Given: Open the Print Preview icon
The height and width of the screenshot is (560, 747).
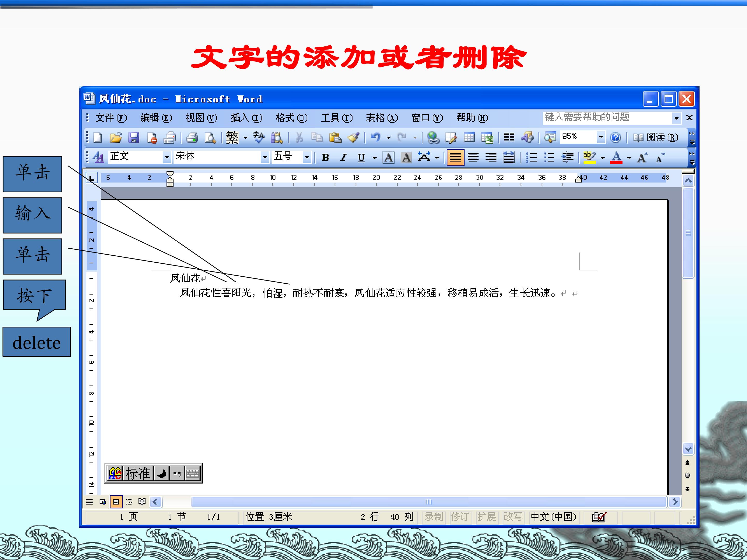Looking at the screenshot, I should (x=210, y=137).
